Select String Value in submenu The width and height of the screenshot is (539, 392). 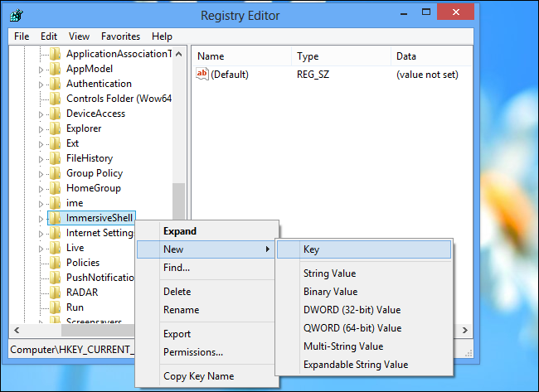pos(364,273)
